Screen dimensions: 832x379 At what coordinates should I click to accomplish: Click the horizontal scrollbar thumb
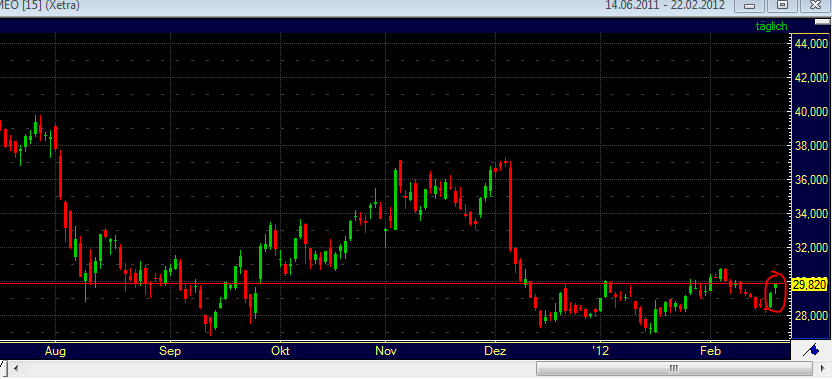(674, 368)
